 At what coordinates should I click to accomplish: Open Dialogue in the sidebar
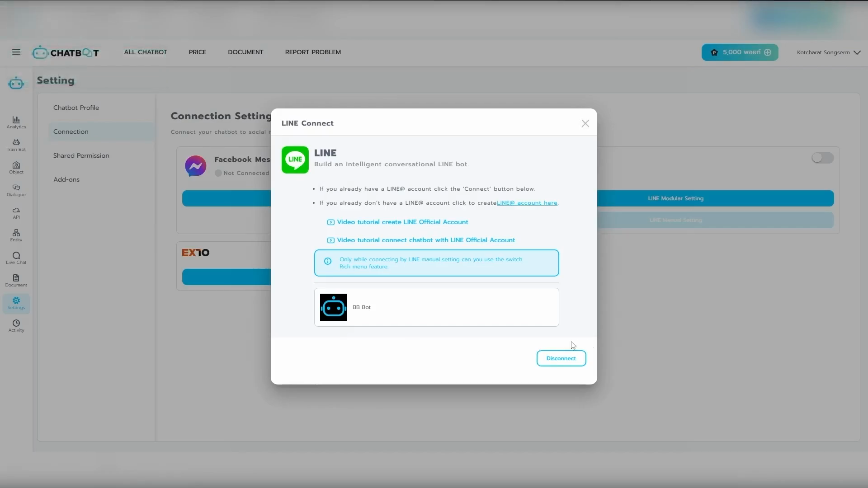click(x=16, y=190)
